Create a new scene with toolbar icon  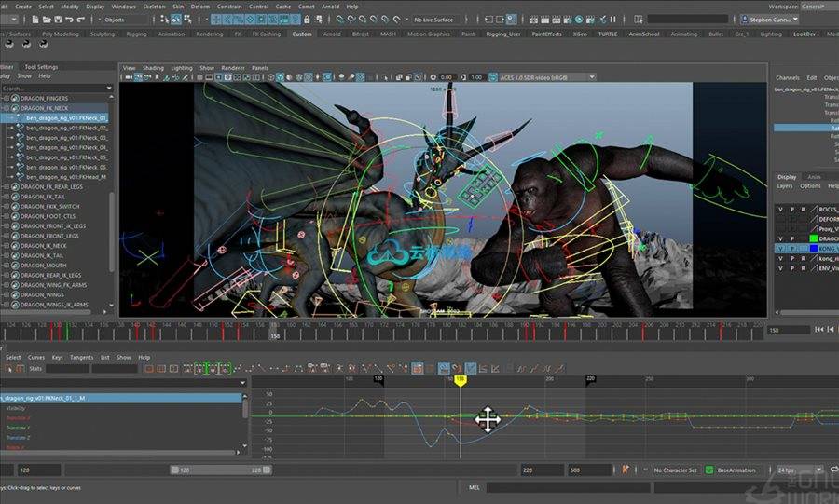pyautogui.click(x=34, y=20)
